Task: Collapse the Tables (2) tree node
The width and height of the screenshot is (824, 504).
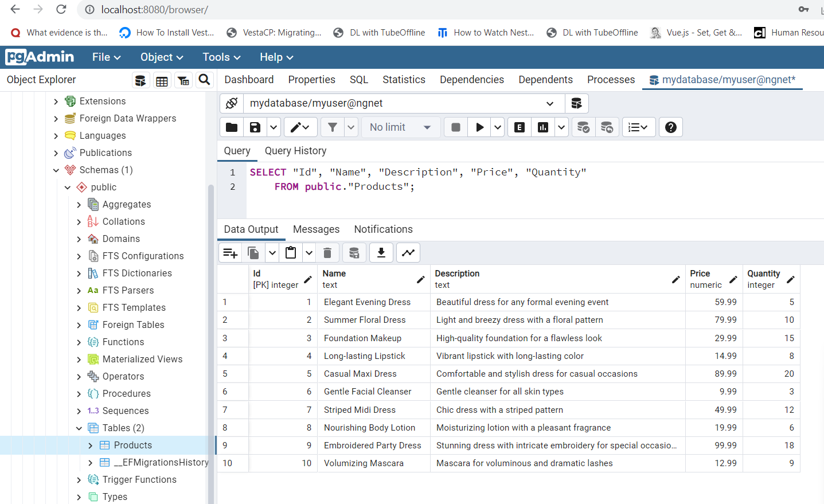Action: [x=79, y=428]
